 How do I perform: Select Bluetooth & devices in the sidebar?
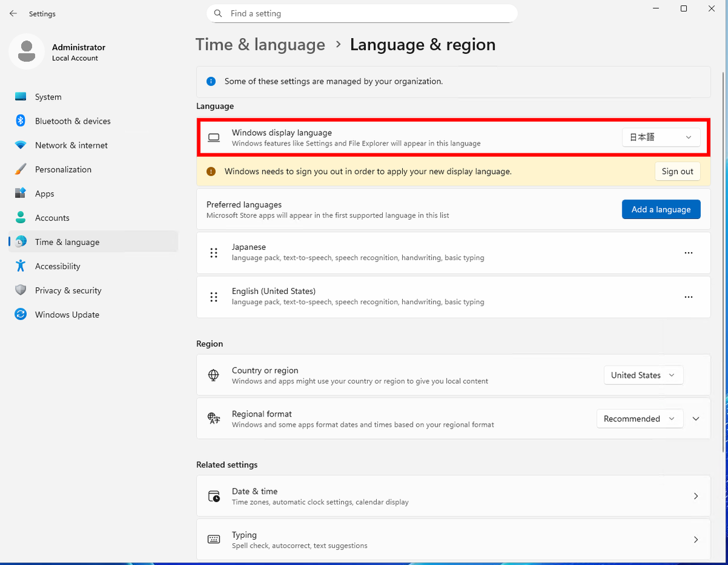(73, 121)
